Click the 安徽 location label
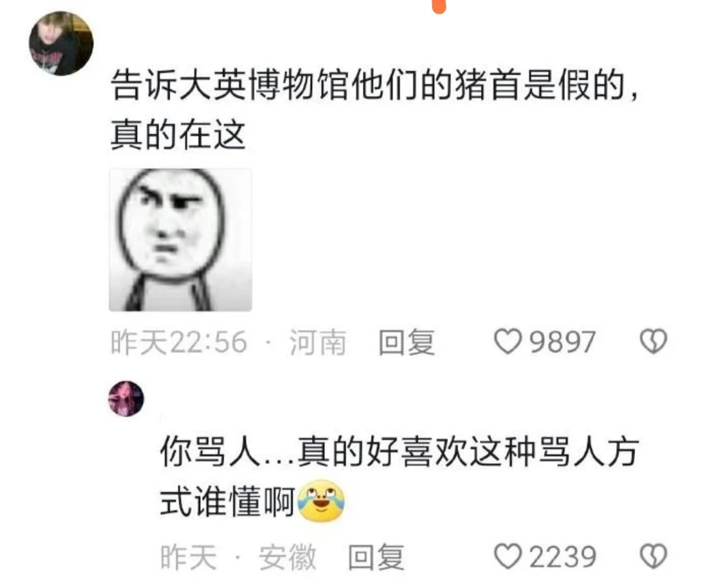Image resolution: width=702 pixels, height=588 pixels. pyautogui.click(x=287, y=557)
